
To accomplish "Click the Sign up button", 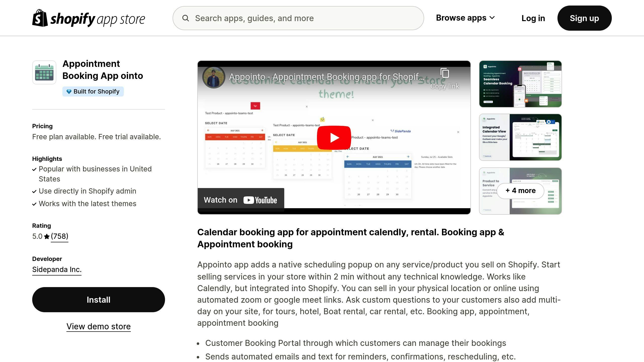I will pos(584,18).
